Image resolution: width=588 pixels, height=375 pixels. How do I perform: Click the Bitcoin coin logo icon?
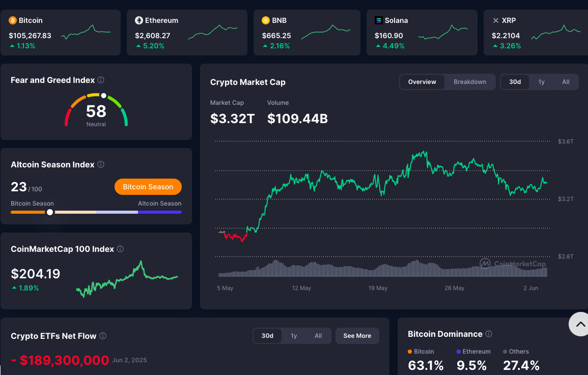click(x=13, y=20)
